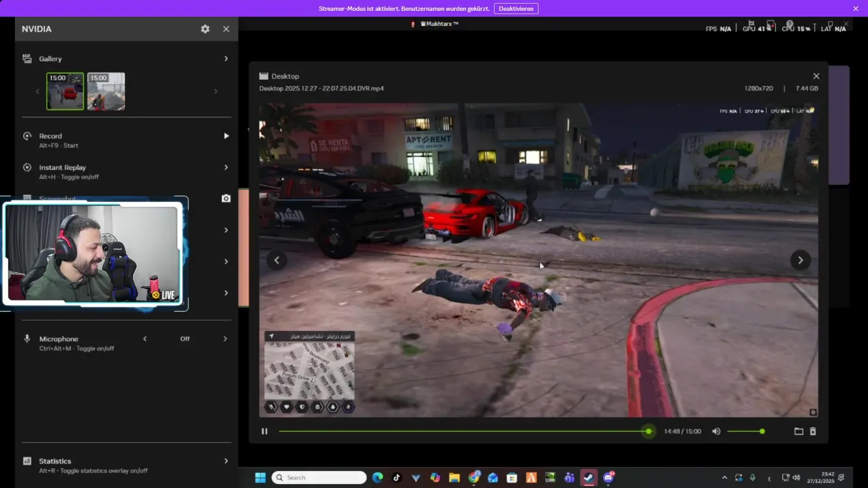Viewport: 868px width, 488px height.
Task: Mute video with the speaker icon
Action: click(716, 431)
